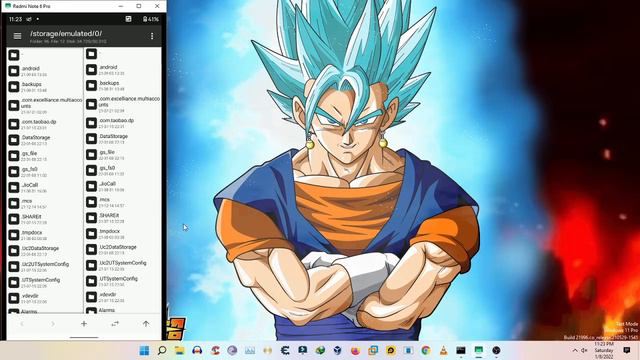Click the headphones app icon in taskbar

(x=197, y=351)
